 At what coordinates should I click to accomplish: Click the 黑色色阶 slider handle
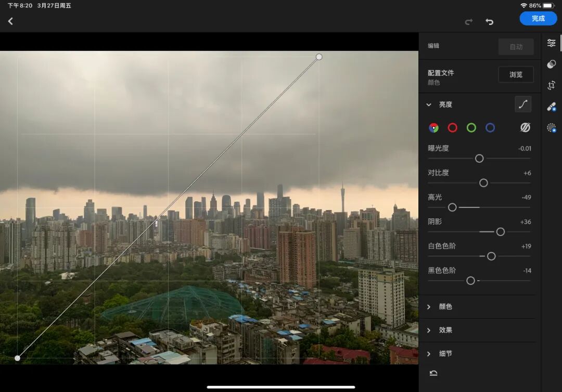click(x=470, y=281)
